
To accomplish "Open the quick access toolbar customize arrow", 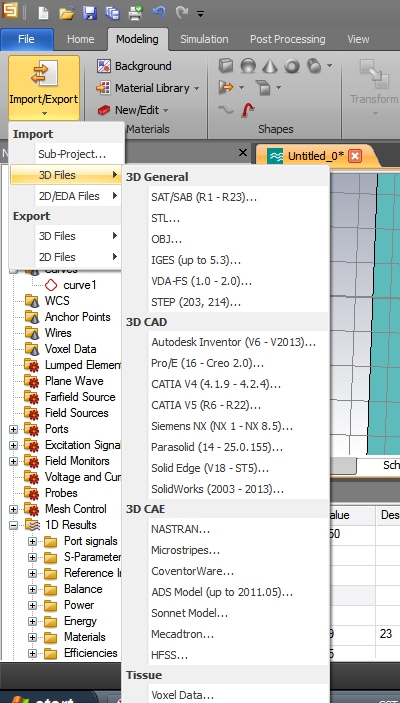I will (x=200, y=14).
